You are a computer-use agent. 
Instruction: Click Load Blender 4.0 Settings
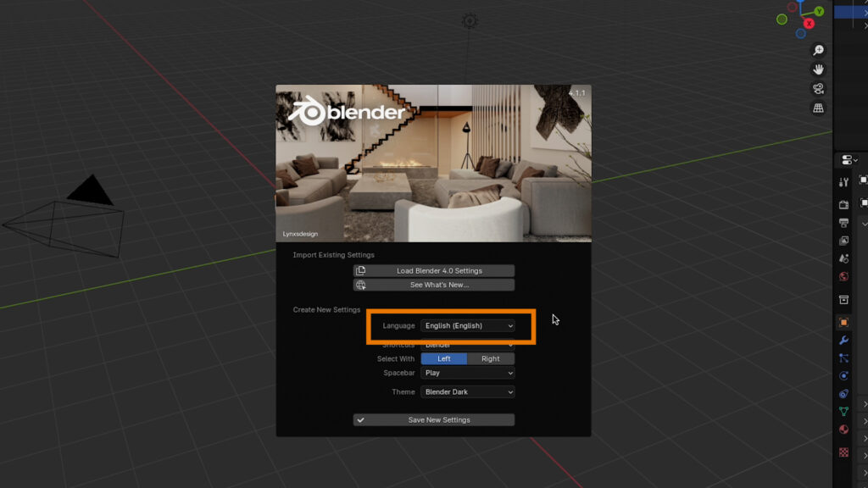(x=434, y=270)
